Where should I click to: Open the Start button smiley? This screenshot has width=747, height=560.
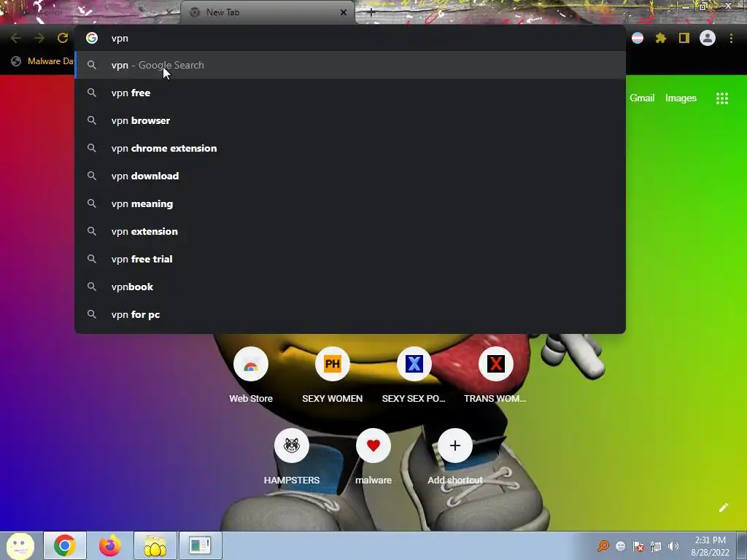coord(20,545)
